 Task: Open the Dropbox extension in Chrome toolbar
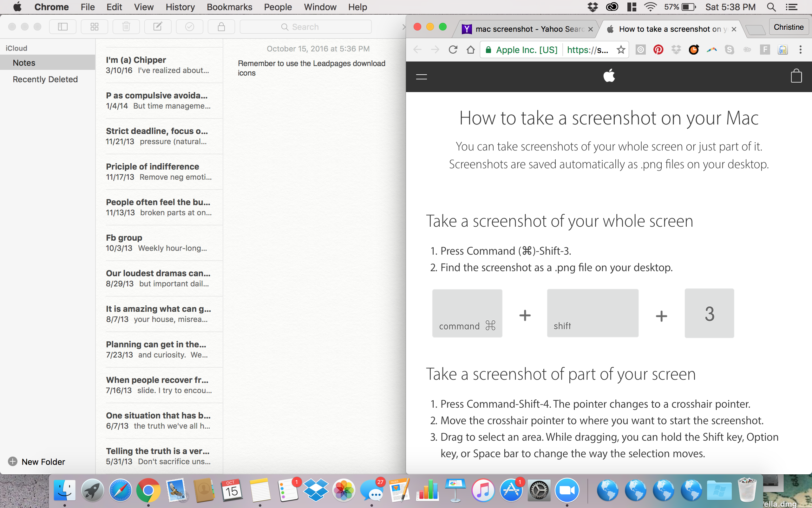click(676, 50)
